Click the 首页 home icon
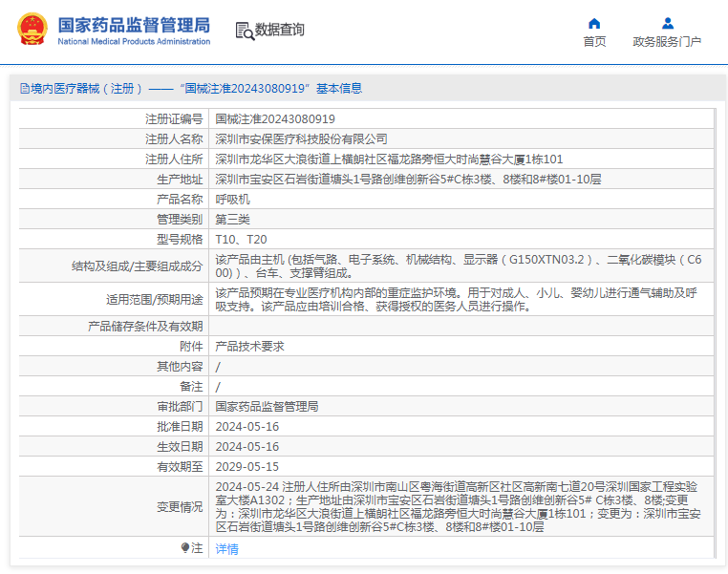 pos(594,23)
